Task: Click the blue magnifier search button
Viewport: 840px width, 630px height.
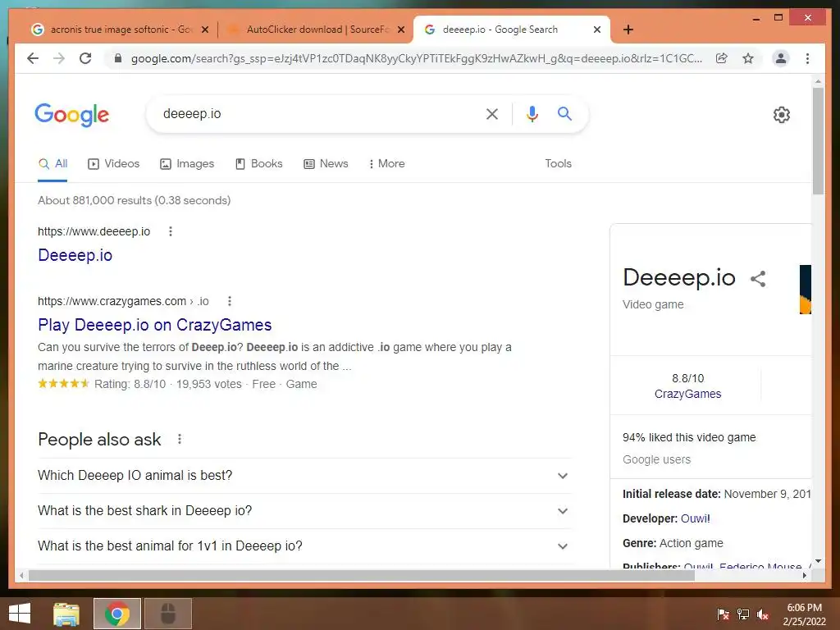Action: point(564,113)
